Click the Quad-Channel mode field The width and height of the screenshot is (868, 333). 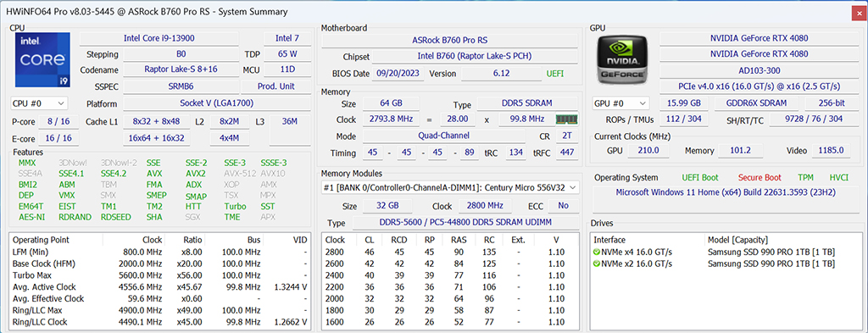tap(443, 136)
